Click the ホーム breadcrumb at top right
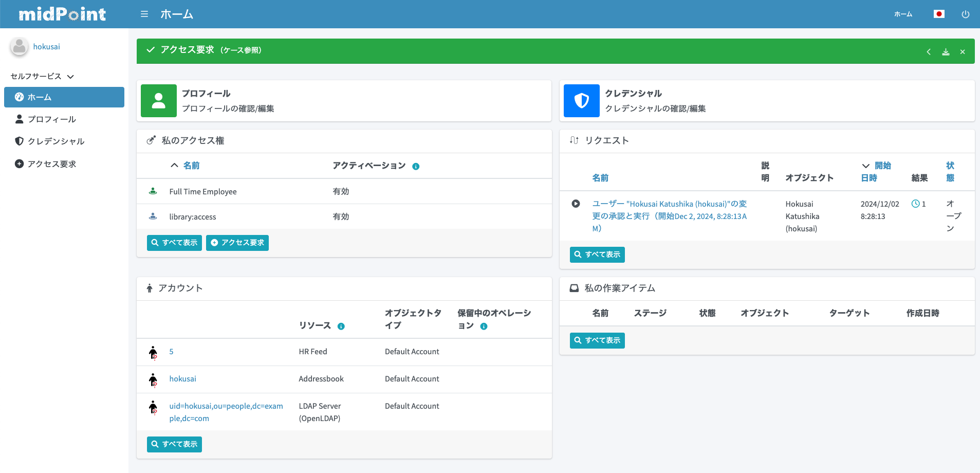The image size is (980, 473). [x=903, y=14]
